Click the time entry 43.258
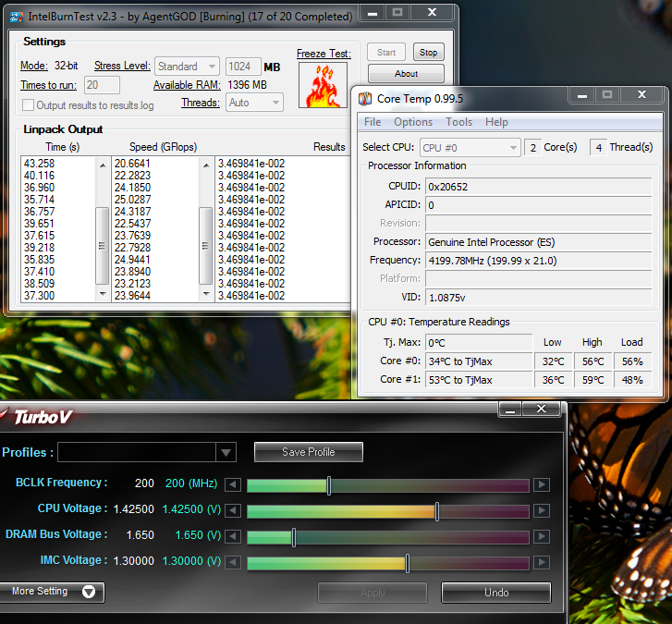 (39, 164)
